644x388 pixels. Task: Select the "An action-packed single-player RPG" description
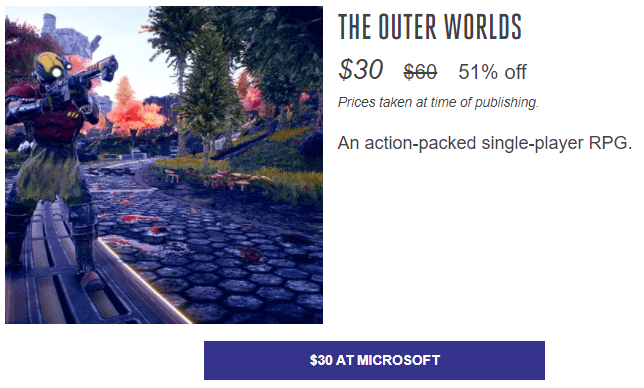[x=485, y=143]
